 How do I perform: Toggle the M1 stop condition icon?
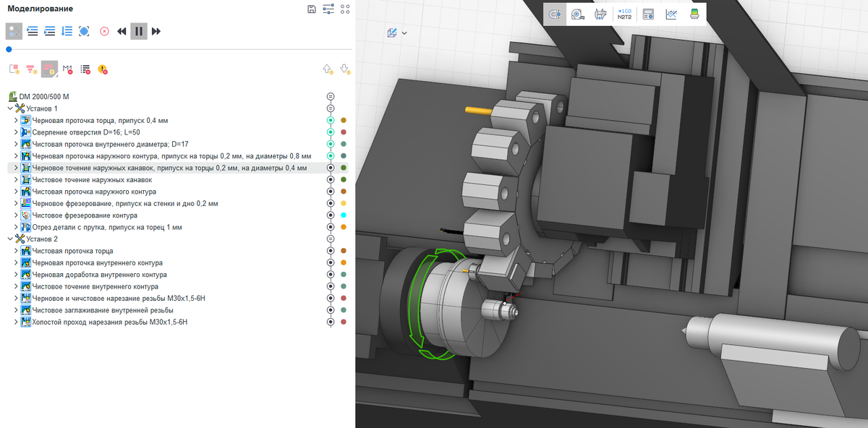coord(67,69)
